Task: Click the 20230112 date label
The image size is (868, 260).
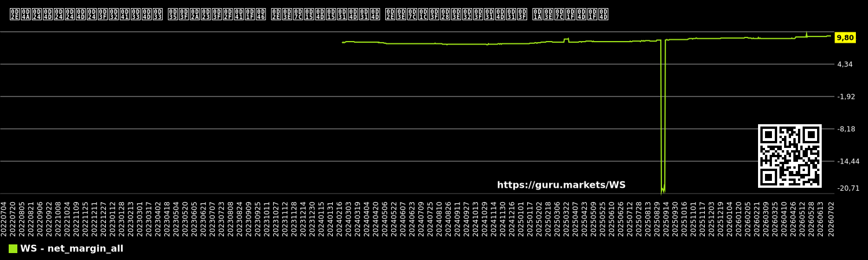Action: click(113, 218)
